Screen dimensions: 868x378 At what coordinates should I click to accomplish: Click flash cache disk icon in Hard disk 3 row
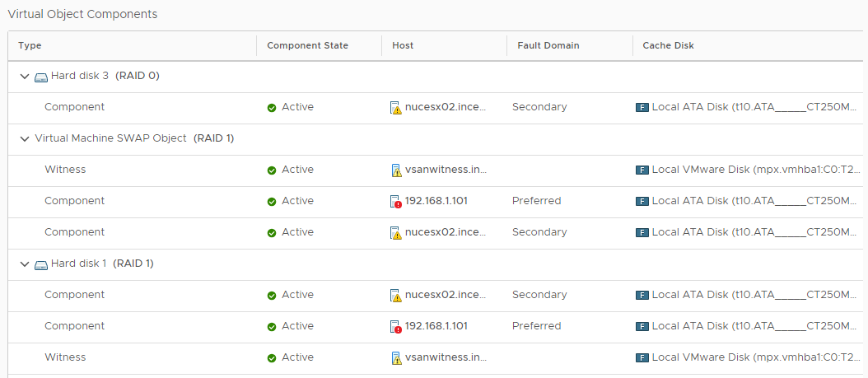pos(642,107)
